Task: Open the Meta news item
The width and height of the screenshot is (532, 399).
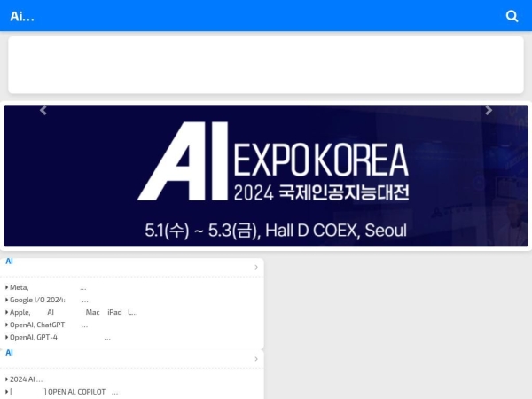Action: (x=46, y=287)
